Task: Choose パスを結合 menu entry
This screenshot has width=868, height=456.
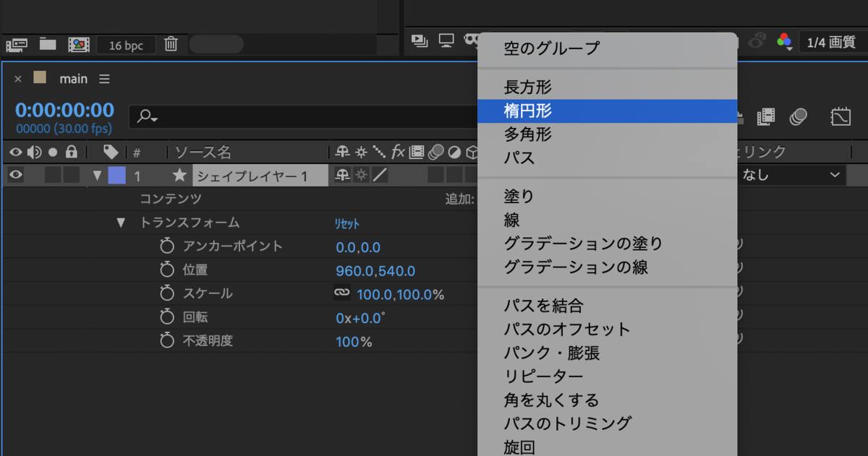Action: point(608,306)
